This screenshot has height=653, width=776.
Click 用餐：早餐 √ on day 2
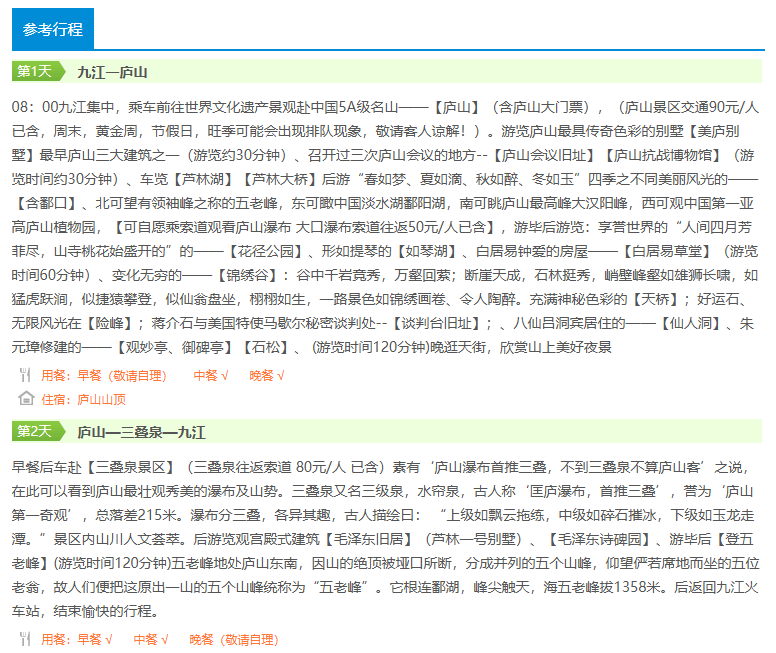point(77,640)
